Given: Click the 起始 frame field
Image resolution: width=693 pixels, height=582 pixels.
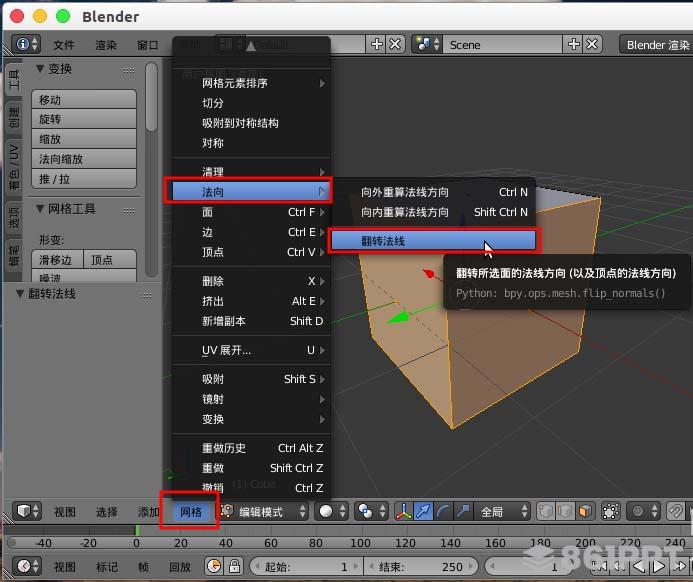Looking at the screenshot, I should [306, 566].
